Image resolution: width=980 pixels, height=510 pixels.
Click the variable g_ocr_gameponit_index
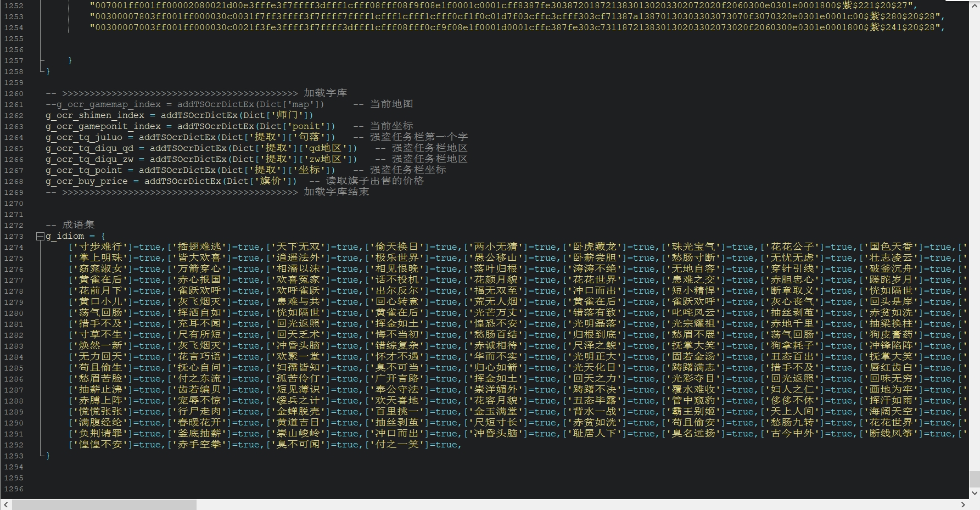pos(103,126)
